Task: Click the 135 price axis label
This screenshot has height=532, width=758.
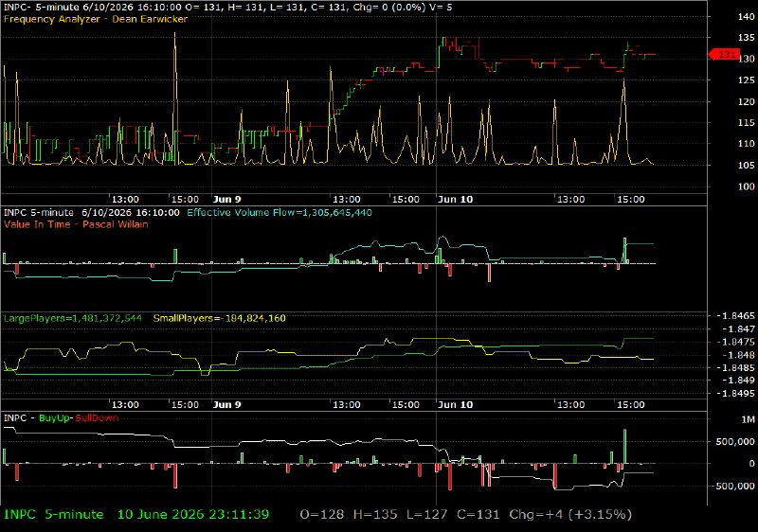Action: pyautogui.click(x=746, y=38)
